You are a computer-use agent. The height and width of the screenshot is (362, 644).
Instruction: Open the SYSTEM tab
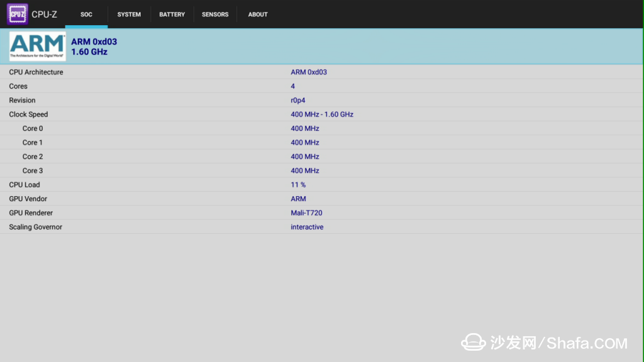[129, 14]
